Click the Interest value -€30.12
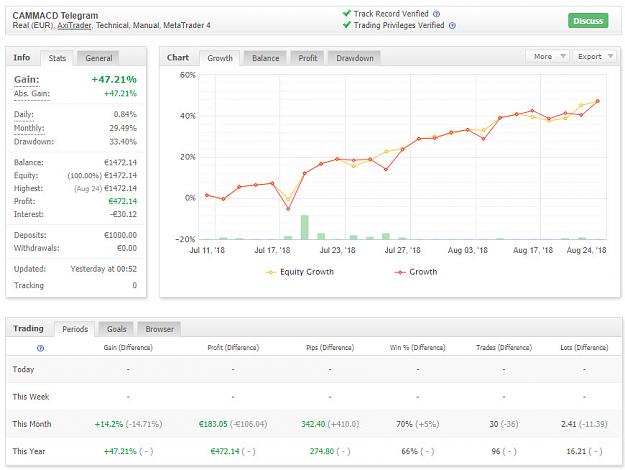 (124, 214)
